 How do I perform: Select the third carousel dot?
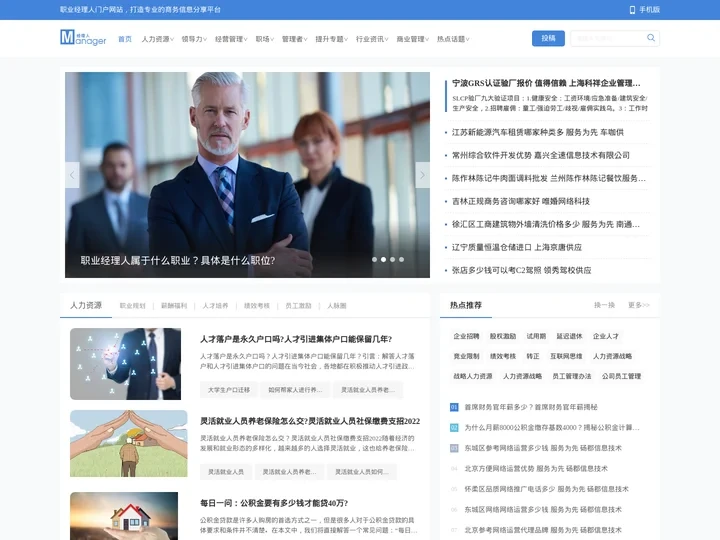tap(392, 259)
